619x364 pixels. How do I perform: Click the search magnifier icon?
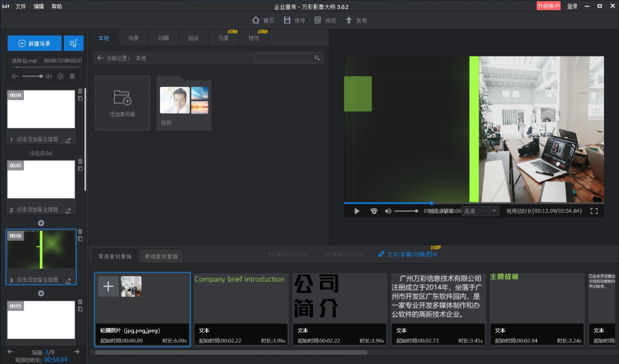[317, 58]
